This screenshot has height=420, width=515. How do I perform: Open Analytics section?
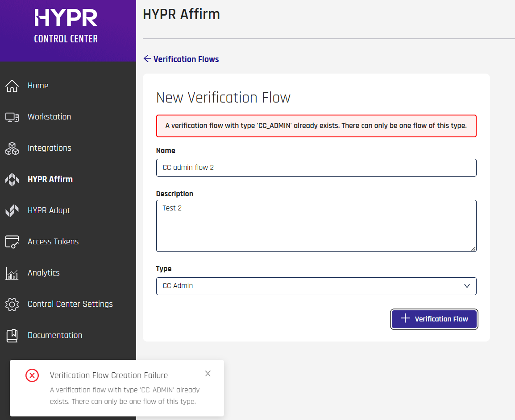44,273
